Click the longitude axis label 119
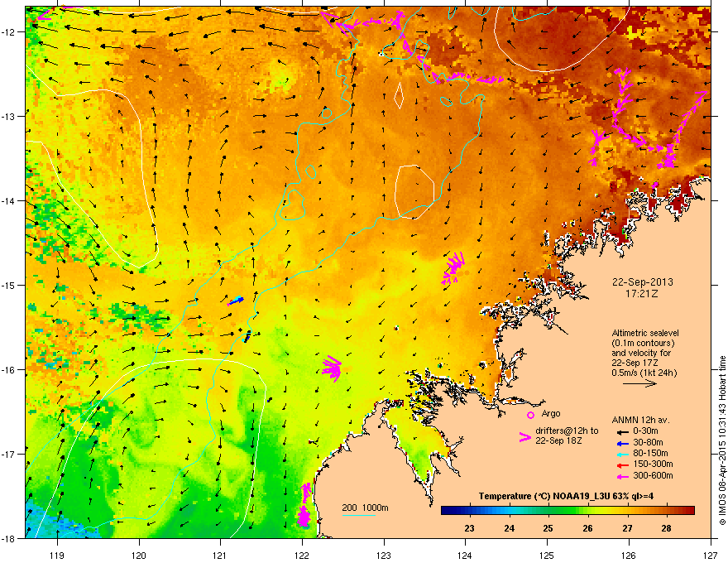This screenshot has height=563, width=728. pyautogui.click(x=57, y=555)
